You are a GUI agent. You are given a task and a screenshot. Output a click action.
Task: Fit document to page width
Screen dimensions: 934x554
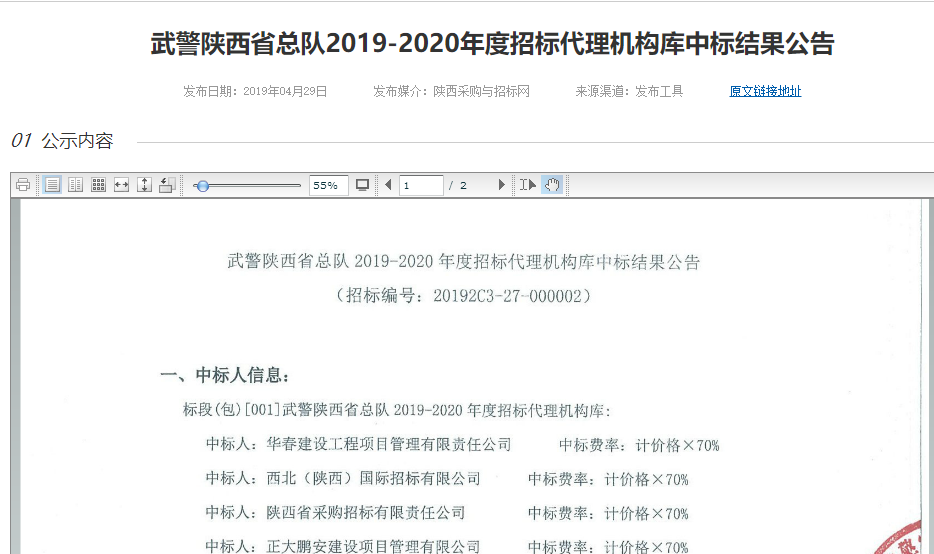click(x=121, y=185)
